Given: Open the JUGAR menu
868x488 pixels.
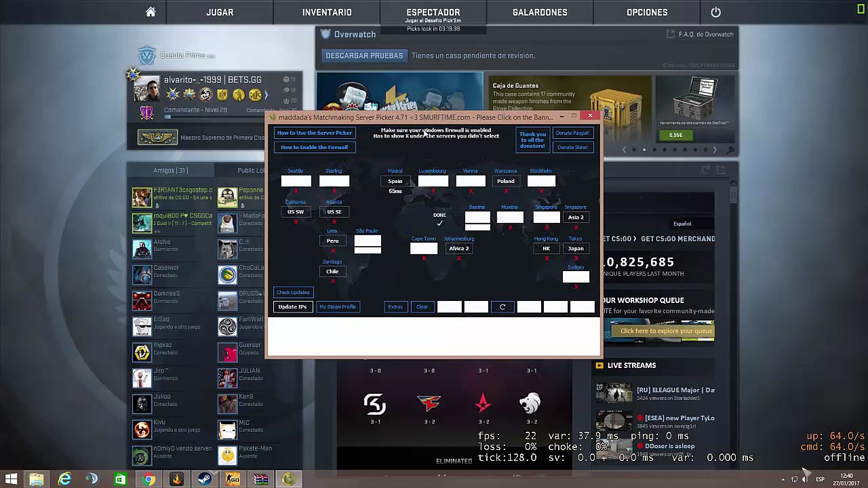Looking at the screenshot, I should [x=220, y=12].
